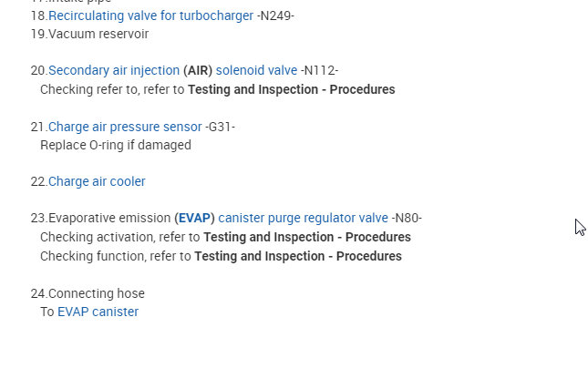This screenshot has height=389, width=588.
Task: Click the -N112- component code
Action: [x=320, y=71]
